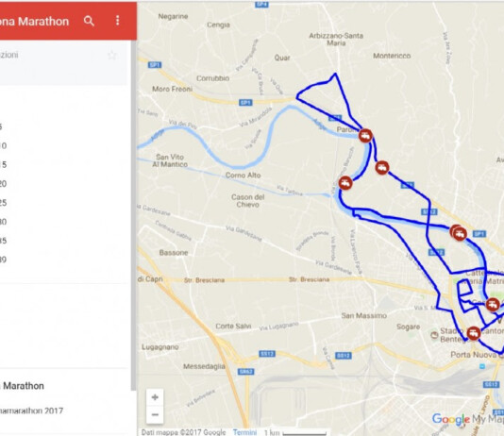504x436 pixels.
Task: Click the San Massimo place label
Action: (x=364, y=315)
